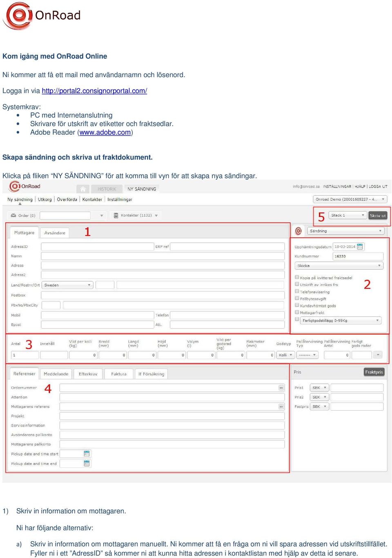Select the Mottagare tab
The height and width of the screenshot is (558, 392).
[x=24, y=232]
